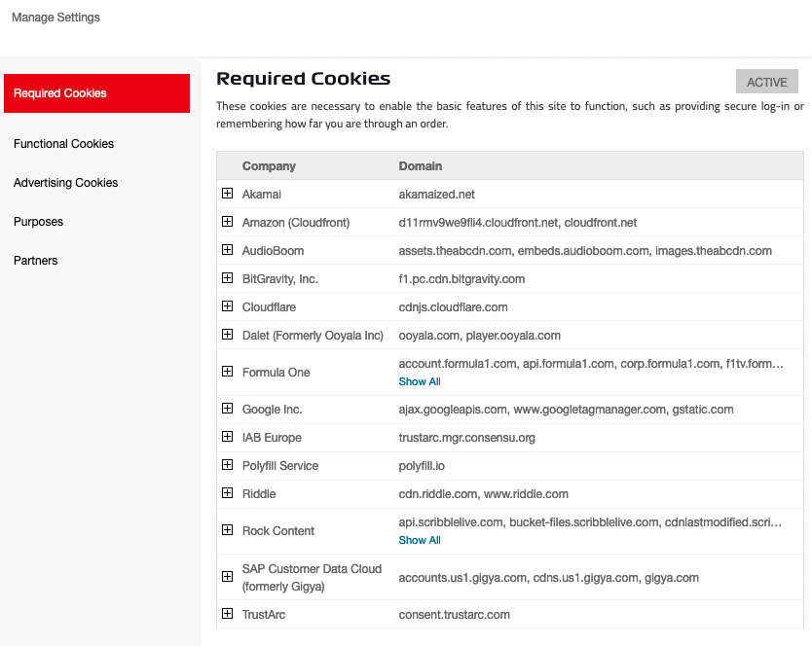Go to the Purposes section
The image size is (812, 646).
pyautogui.click(x=39, y=222)
